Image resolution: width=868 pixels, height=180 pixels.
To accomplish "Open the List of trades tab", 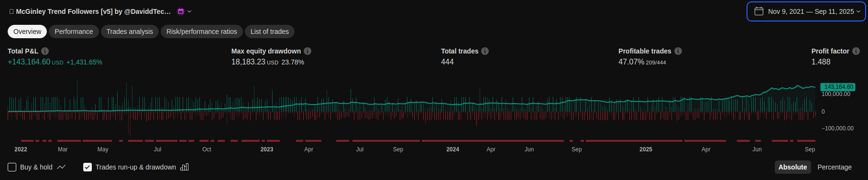I will click(270, 32).
